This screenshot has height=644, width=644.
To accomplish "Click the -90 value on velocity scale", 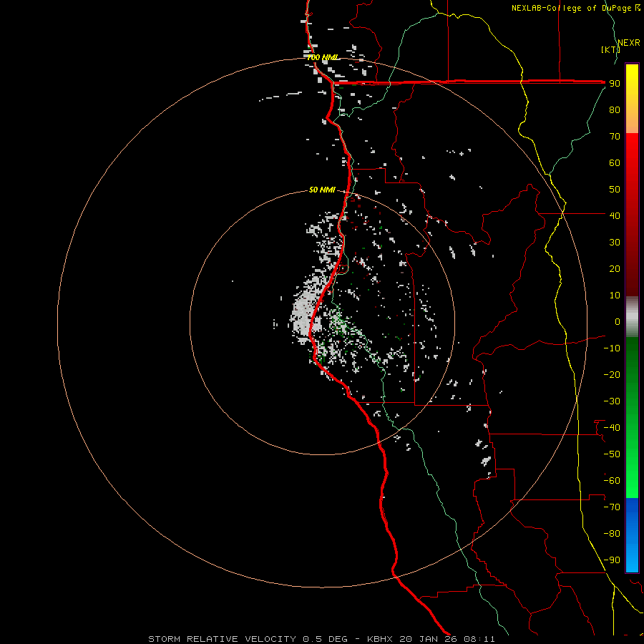I will click(612, 560).
